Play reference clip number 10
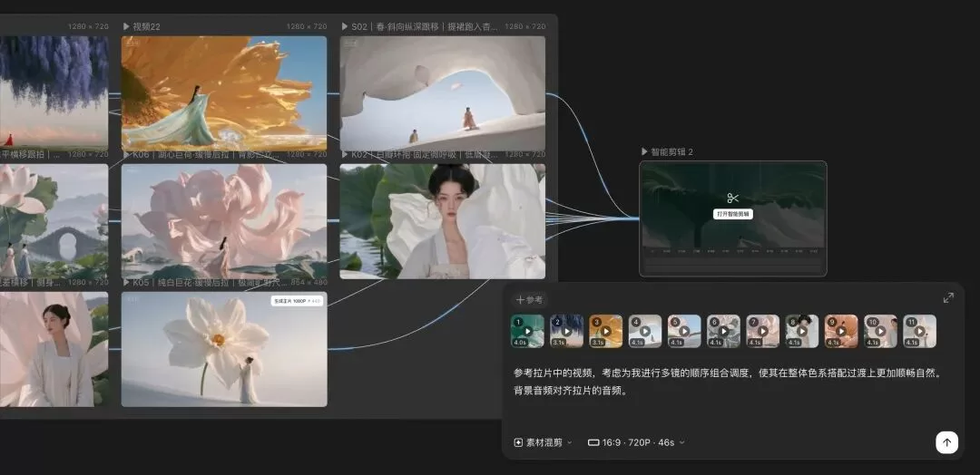The height and width of the screenshot is (475, 980). click(880, 331)
